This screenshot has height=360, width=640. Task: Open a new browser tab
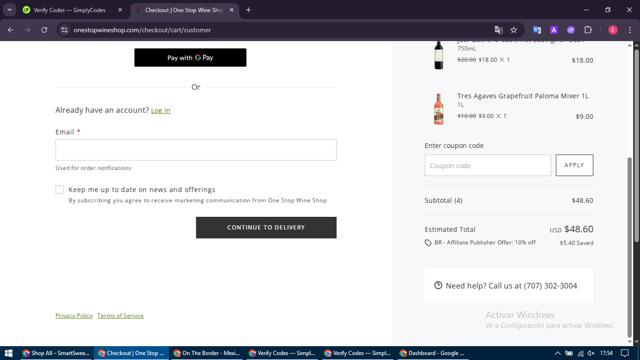pyautogui.click(x=248, y=10)
